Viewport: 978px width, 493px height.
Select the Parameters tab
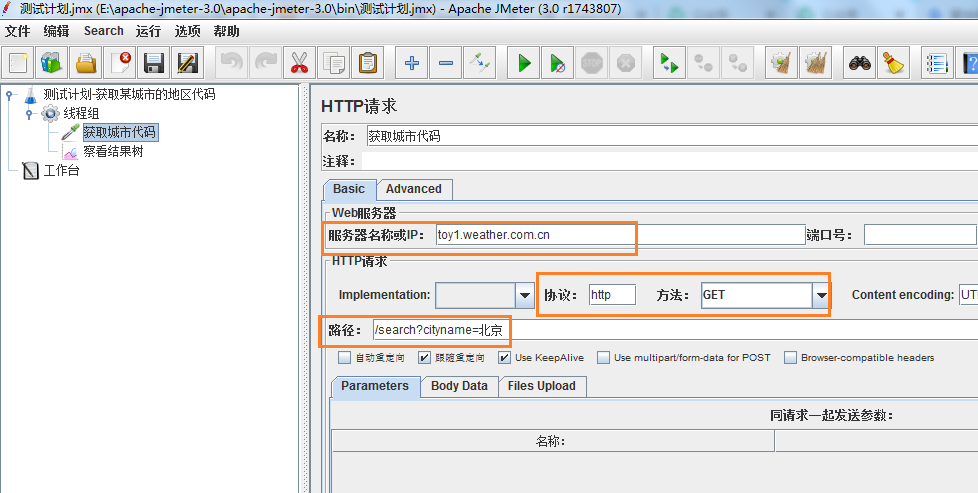point(375,386)
